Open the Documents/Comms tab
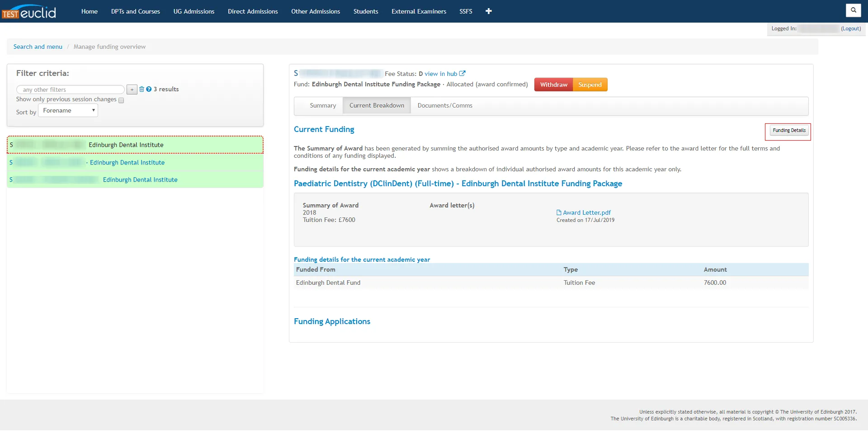This screenshot has width=868, height=438. coord(444,105)
